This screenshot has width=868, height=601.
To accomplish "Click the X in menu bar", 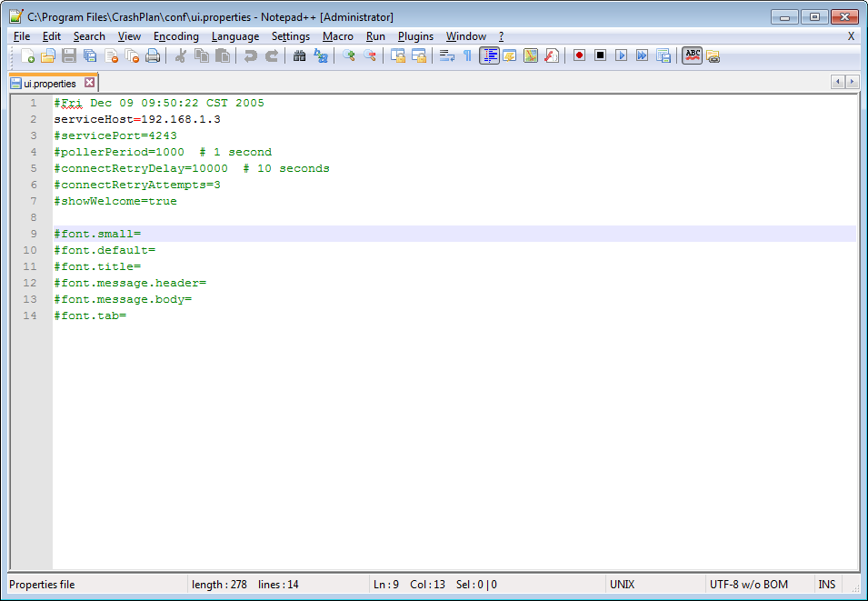I will 851,36.
